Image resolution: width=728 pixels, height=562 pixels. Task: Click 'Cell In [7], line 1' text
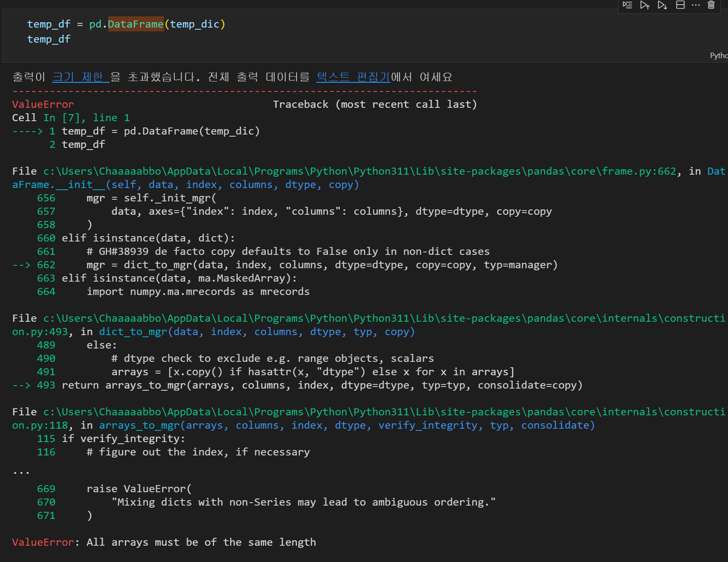point(71,118)
